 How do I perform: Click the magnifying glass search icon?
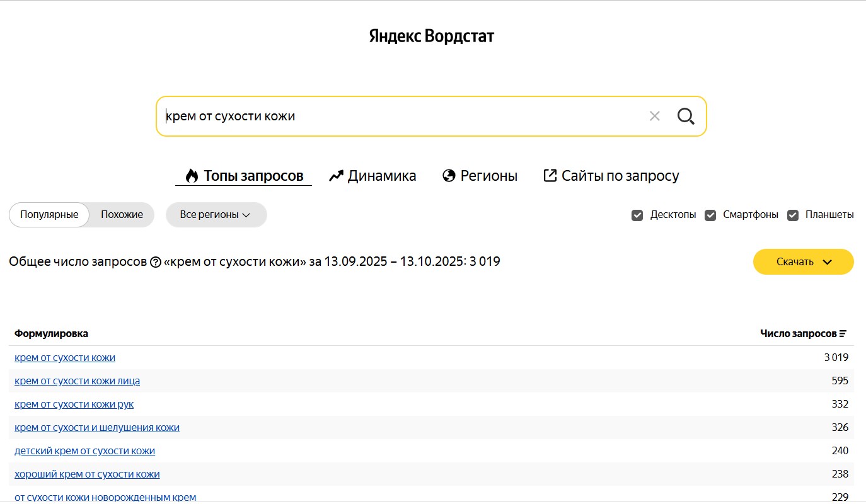coord(685,116)
